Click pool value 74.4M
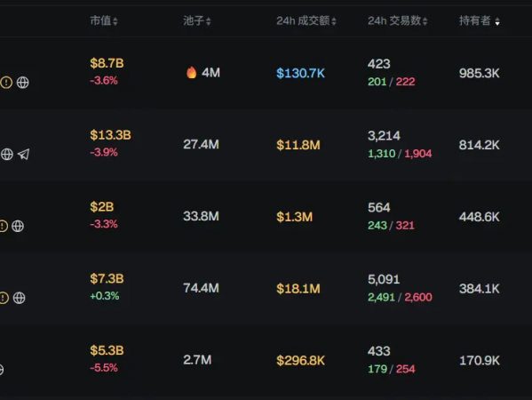Viewport: 532px width, 400px height. [202, 288]
